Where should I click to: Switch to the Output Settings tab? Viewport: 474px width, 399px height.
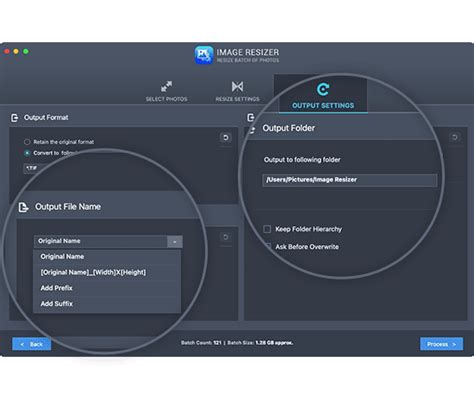[x=322, y=96]
